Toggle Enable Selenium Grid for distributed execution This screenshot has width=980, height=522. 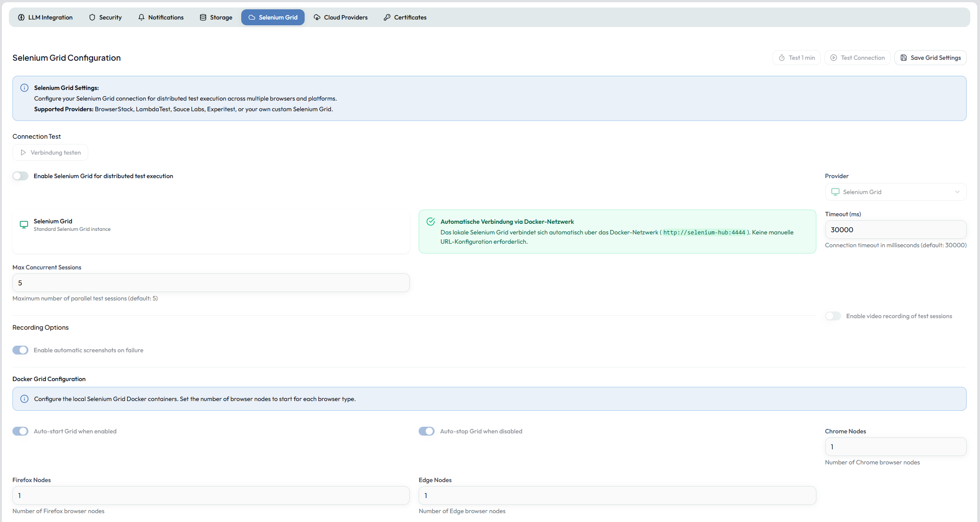click(x=20, y=176)
